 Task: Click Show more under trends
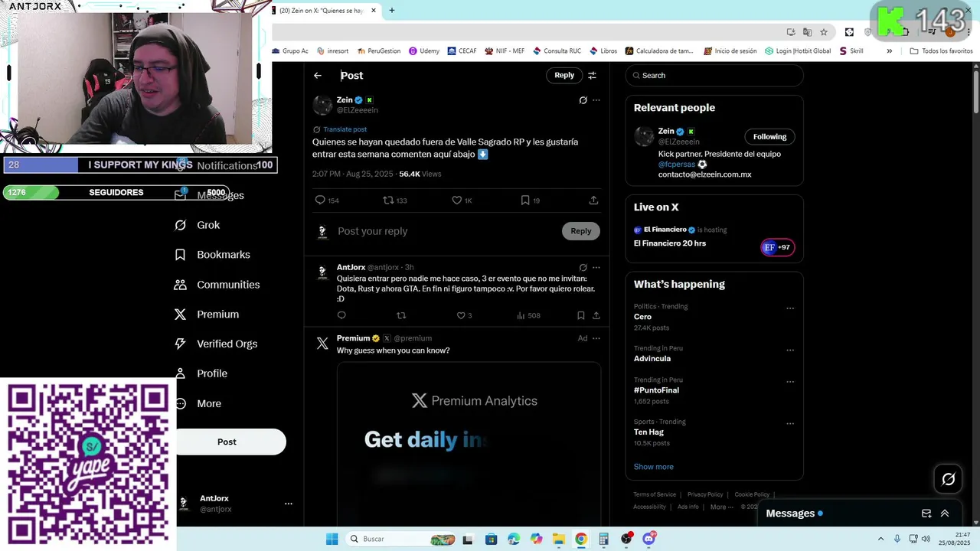point(654,467)
